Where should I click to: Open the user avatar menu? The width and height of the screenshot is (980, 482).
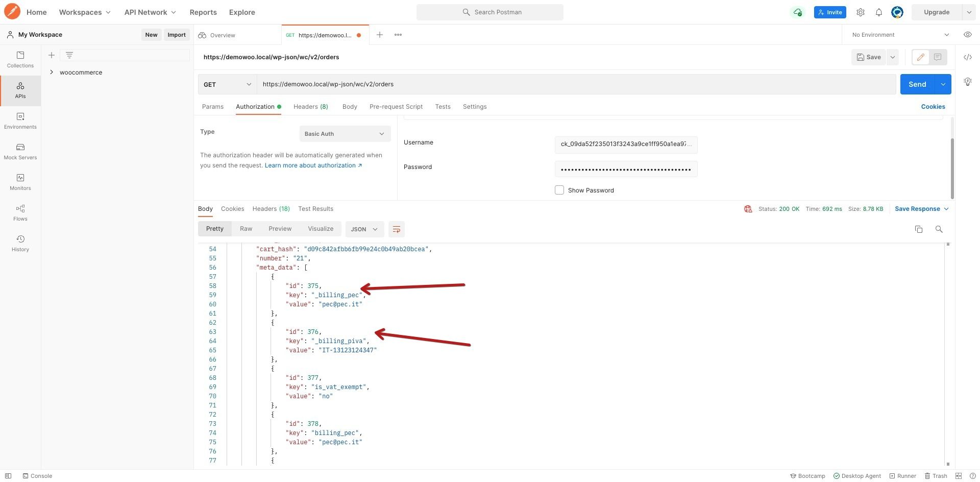pos(897,12)
